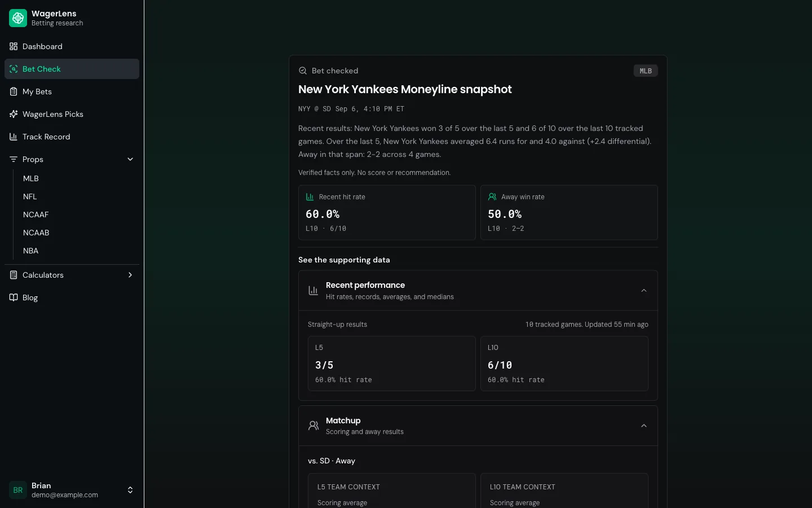Click the Away win rate people icon
The height and width of the screenshot is (508, 812).
pyautogui.click(x=492, y=197)
